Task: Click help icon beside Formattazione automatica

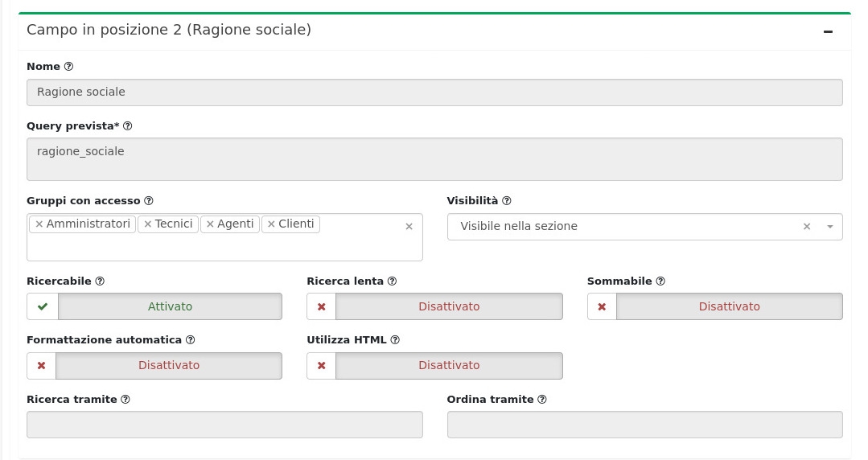Action: coord(190,340)
